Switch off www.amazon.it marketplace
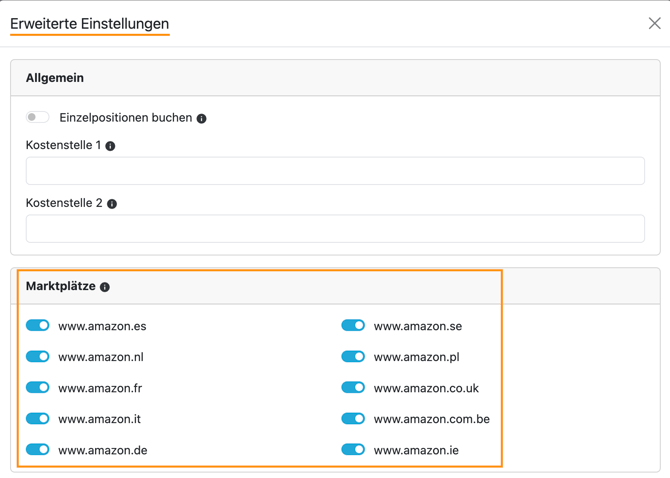This screenshot has height=478, width=670. pyautogui.click(x=38, y=418)
